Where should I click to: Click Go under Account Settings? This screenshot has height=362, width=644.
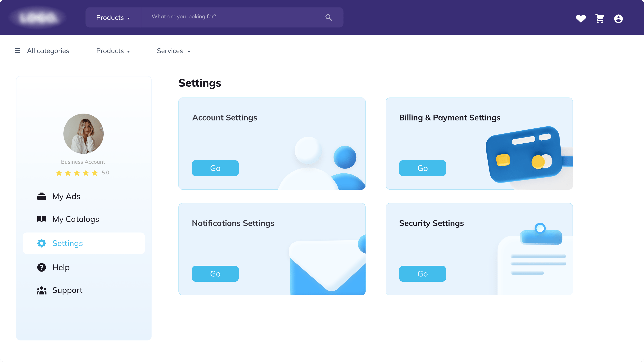(215, 168)
